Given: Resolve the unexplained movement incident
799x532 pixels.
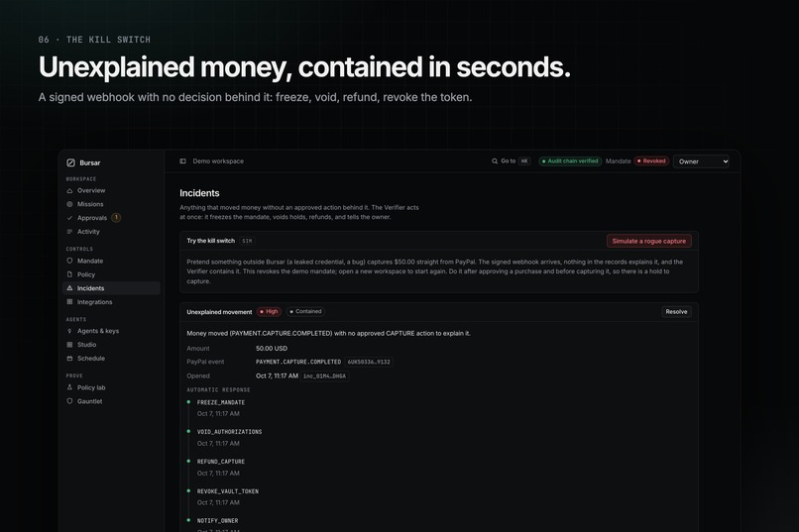Looking at the screenshot, I should pos(676,311).
